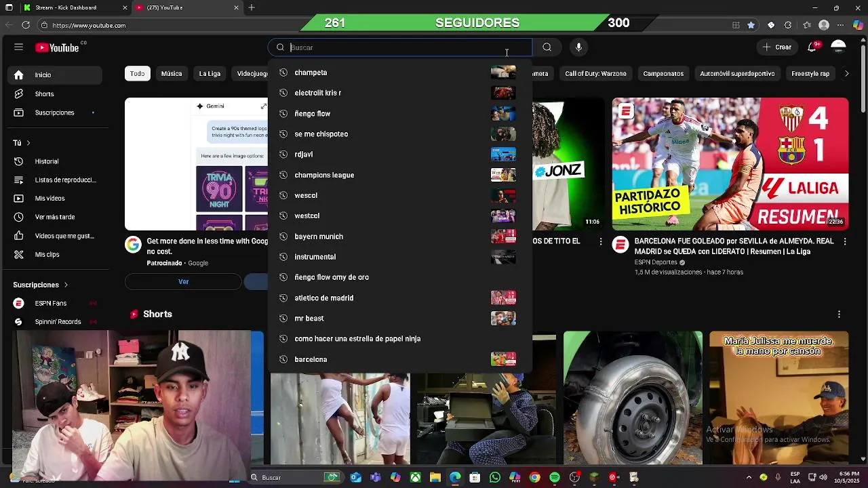Expand the Tú section chevron
Viewport: 868px width, 488px height.
[28, 143]
